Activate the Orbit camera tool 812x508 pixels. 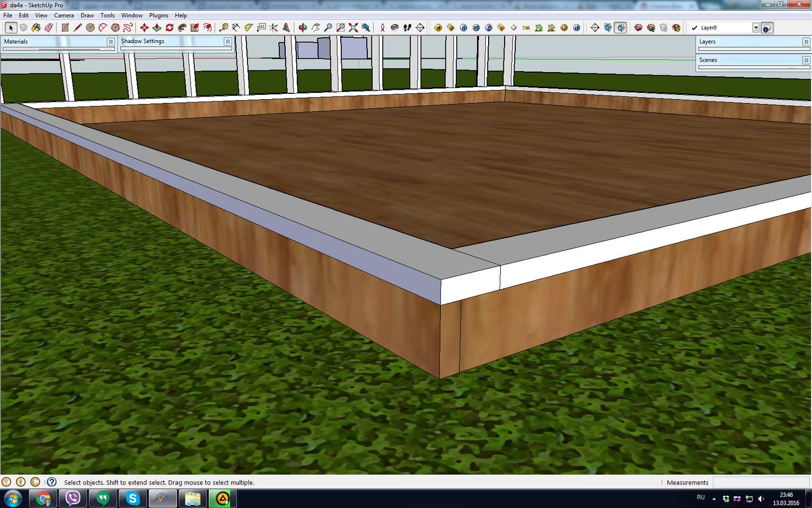[302, 28]
